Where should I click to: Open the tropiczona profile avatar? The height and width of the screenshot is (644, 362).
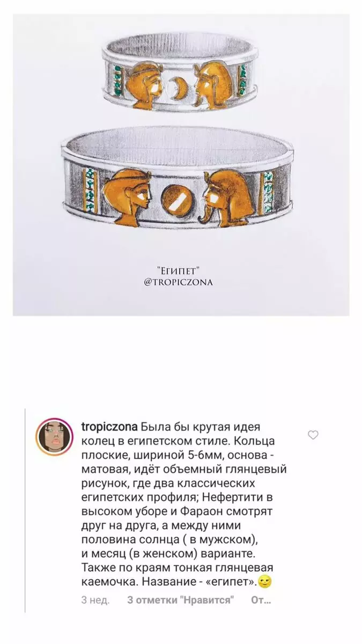click(x=54, y=436)
